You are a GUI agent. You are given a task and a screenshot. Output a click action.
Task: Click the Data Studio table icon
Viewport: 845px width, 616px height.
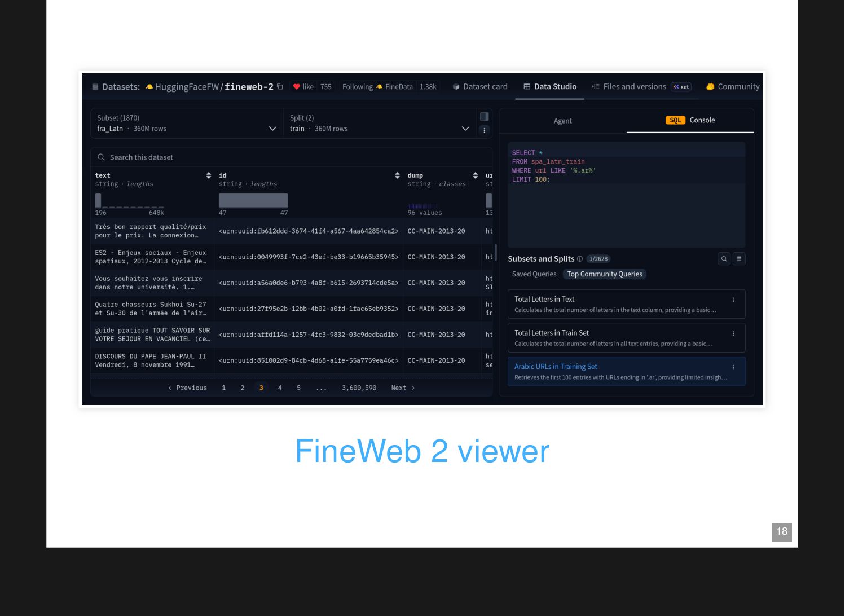click(x=527, y=87)
